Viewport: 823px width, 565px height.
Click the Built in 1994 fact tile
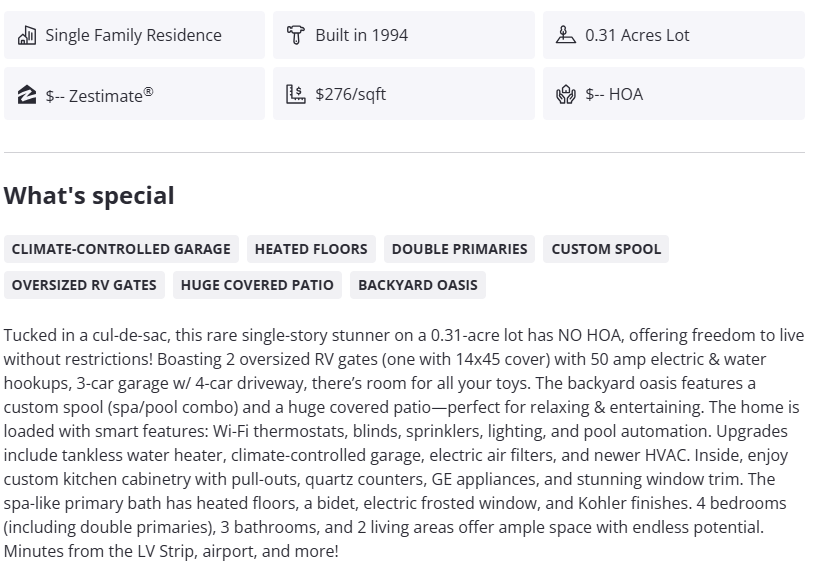pos(404,35)
